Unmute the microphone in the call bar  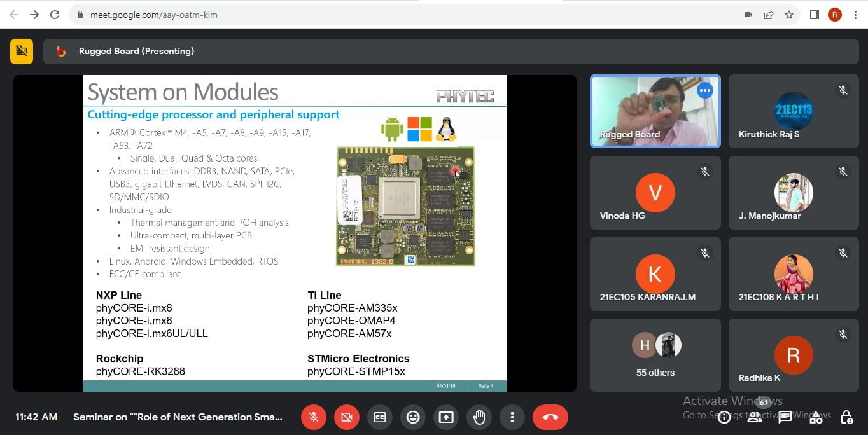tap(313, 417)
